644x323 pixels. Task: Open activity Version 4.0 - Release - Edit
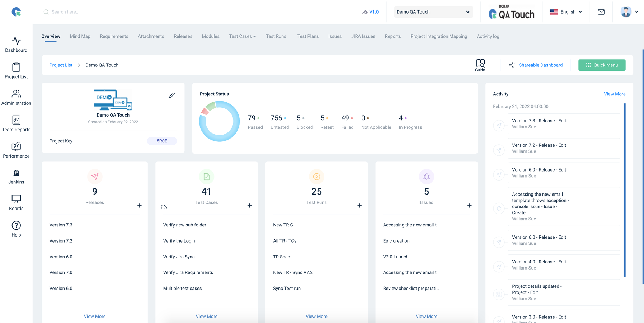564,265
